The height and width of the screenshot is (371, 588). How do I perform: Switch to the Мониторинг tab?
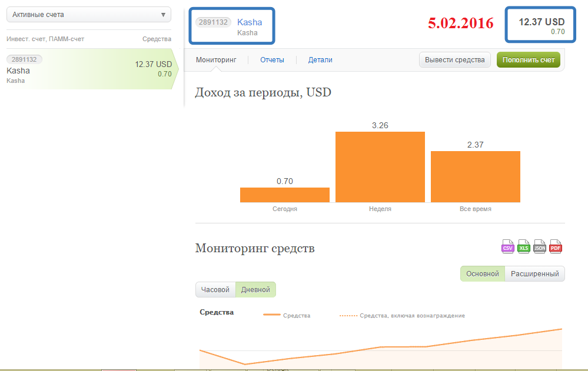(x=216, y=60)
